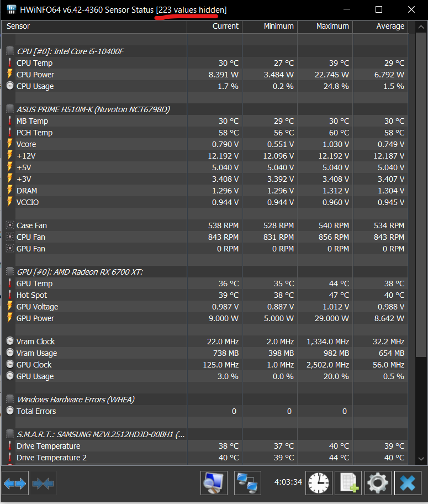Click the lightning icon beside Vcore
428x504 pixels.
[10, 144]
